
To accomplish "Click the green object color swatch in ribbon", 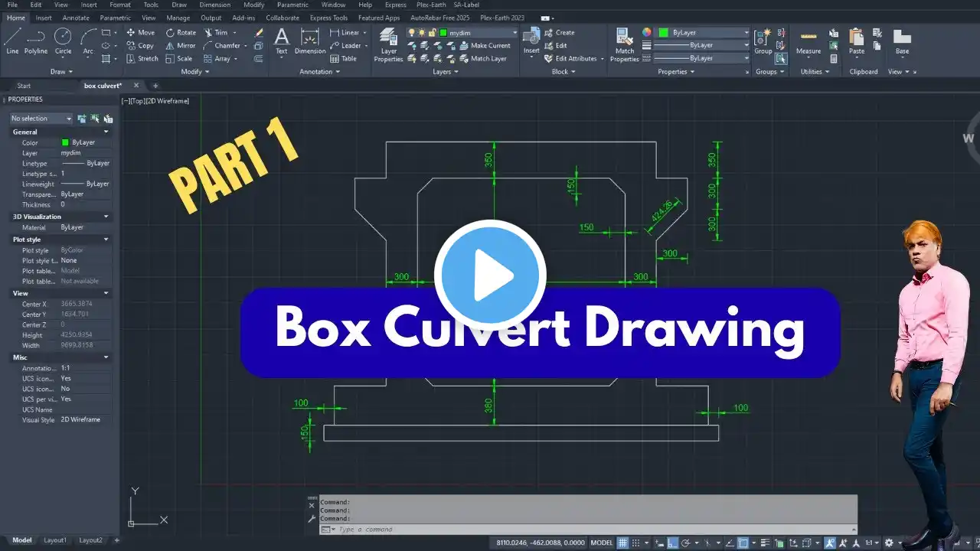I will pyautogui.click(x=664, y=33).
